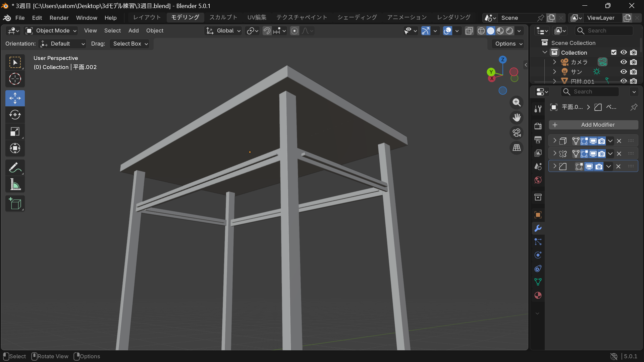This screenshot has height=362, width=644.
Task: Activate the Annotate tool
Action: [x=15, y=168]
